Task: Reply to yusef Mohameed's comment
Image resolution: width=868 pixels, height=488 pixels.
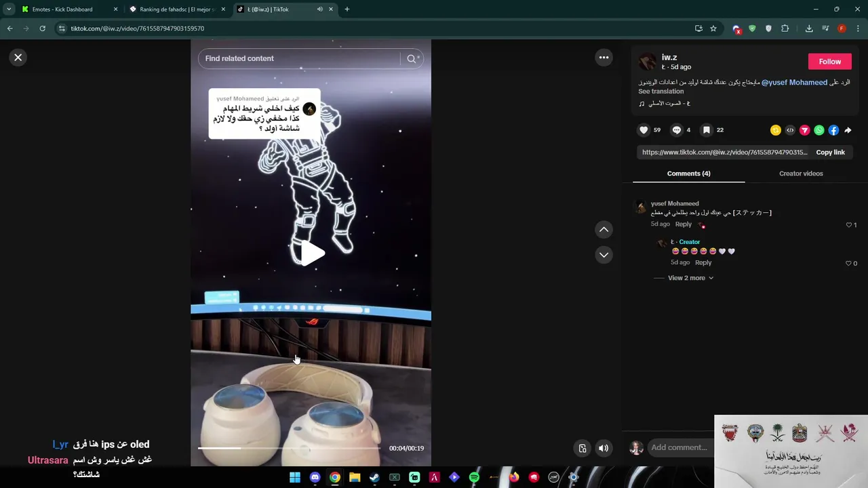Action: [683, 224]
